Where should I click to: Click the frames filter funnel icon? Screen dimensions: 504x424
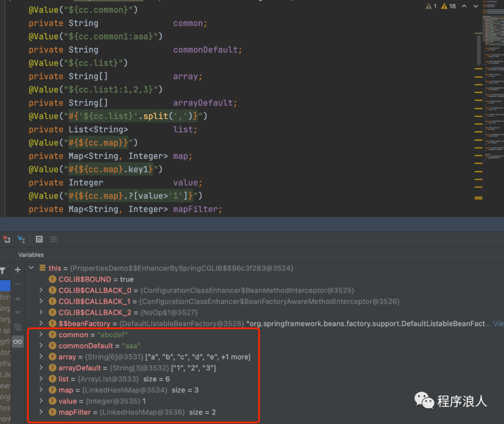pos(3,271)
